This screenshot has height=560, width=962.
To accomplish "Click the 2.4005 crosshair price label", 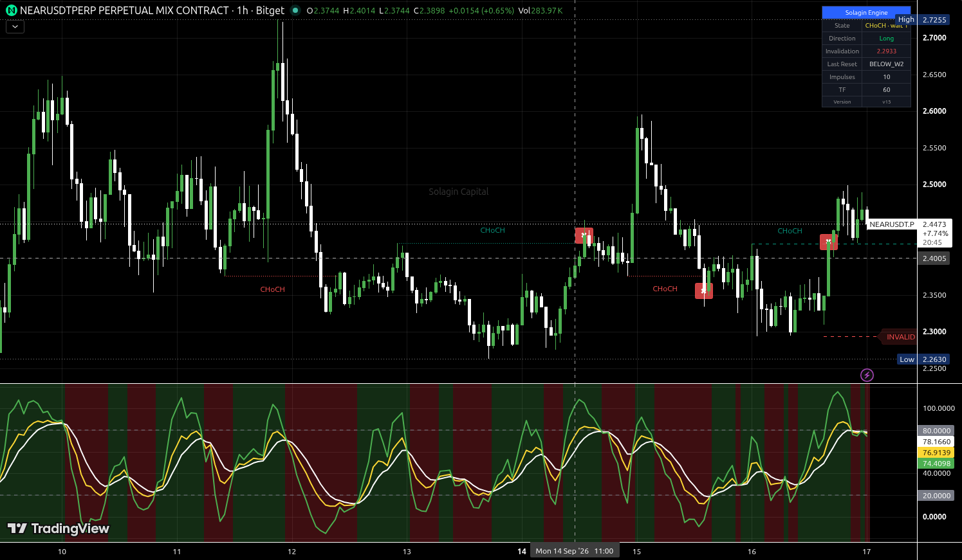I will pyautogui.click(x=934, y=258).
